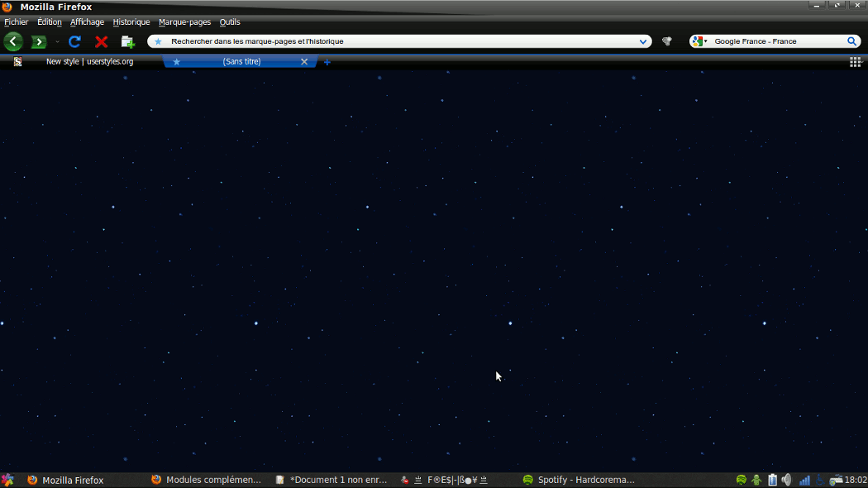Click the clock showing 18:02
The width and height of the screenshot is (868, 488).
[x=856, y=480]
